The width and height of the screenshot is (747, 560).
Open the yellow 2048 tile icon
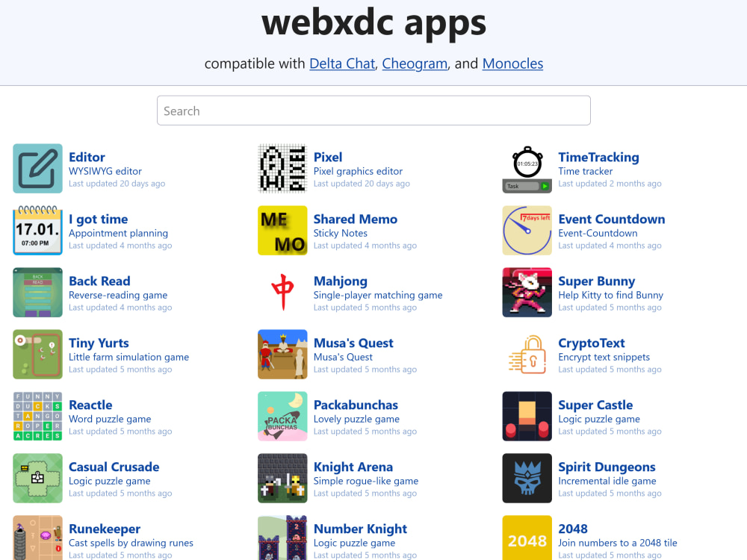[527, 538]
